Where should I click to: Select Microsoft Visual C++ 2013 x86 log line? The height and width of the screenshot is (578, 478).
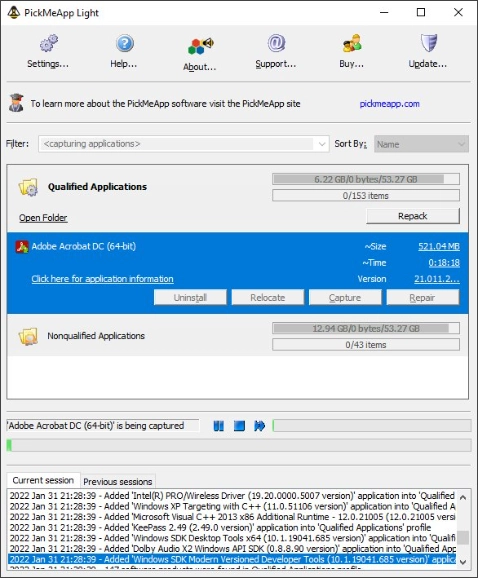click(x=232, y=517)
